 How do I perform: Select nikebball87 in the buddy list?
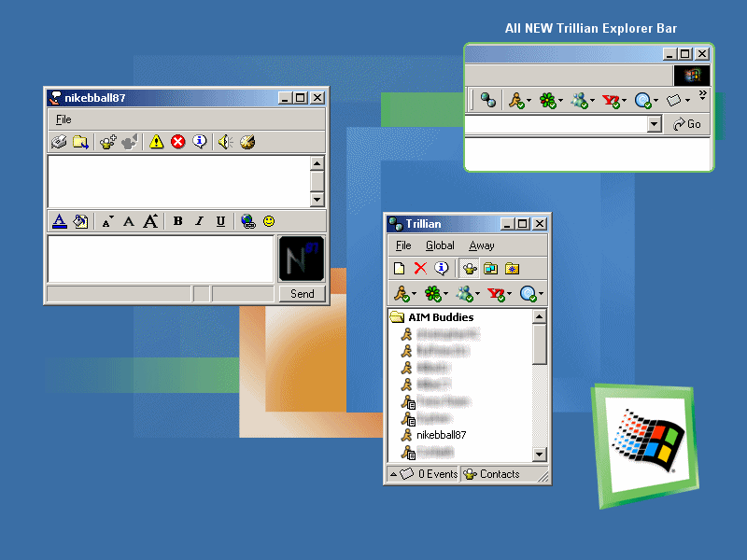point(441,435)
